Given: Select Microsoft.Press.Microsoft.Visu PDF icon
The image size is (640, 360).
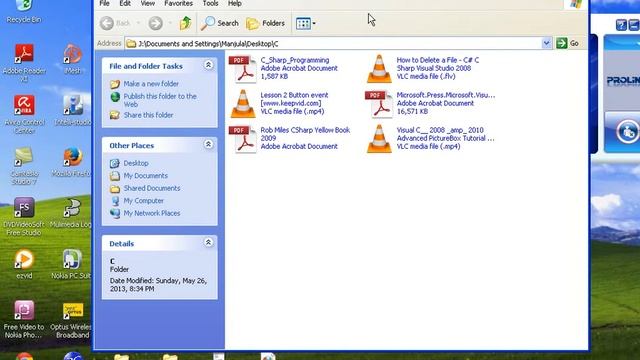Looking at the screenshot, I should pyautogui.click(x=379, y=104).
